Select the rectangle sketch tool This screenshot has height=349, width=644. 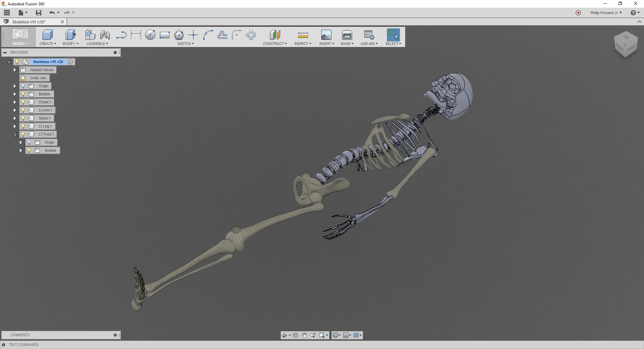(x=165, y=35)
